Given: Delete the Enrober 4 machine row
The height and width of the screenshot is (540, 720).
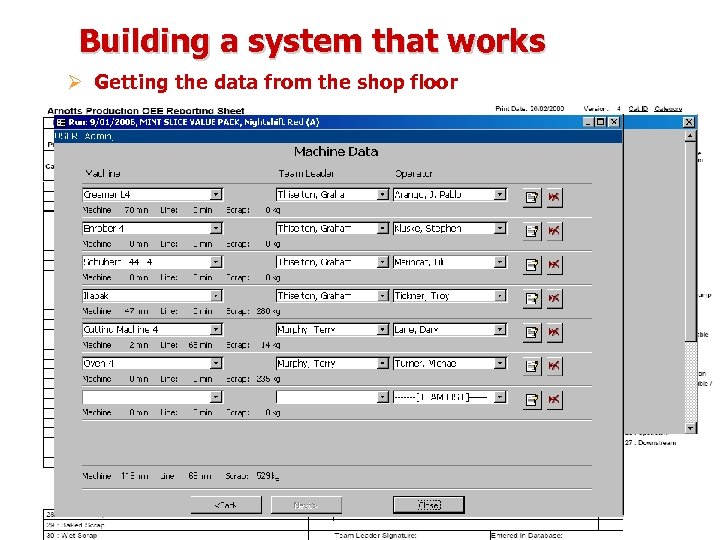Looking at the screenshot, I should 554,231.
